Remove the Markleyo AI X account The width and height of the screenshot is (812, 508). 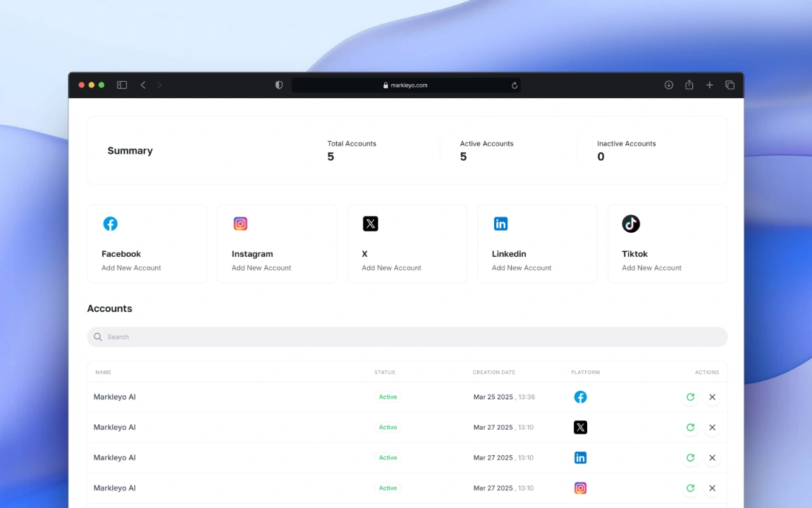tap(712, 427)
